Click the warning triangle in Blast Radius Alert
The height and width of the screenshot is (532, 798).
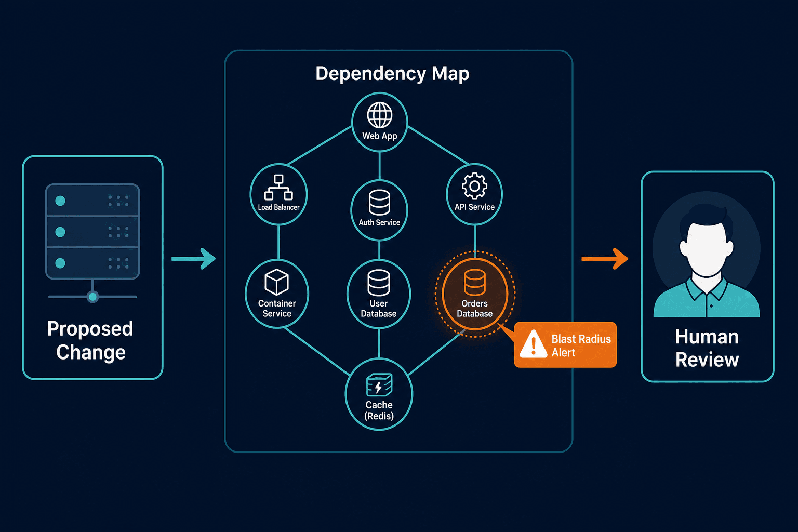533,344
